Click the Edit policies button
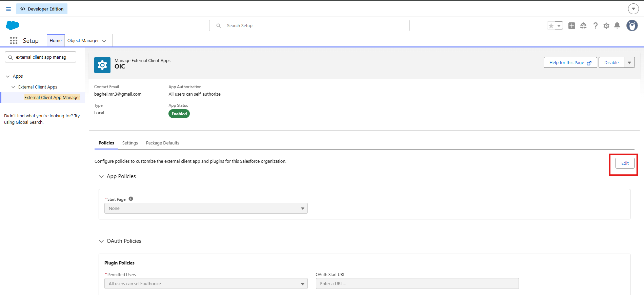 [625, 163]
